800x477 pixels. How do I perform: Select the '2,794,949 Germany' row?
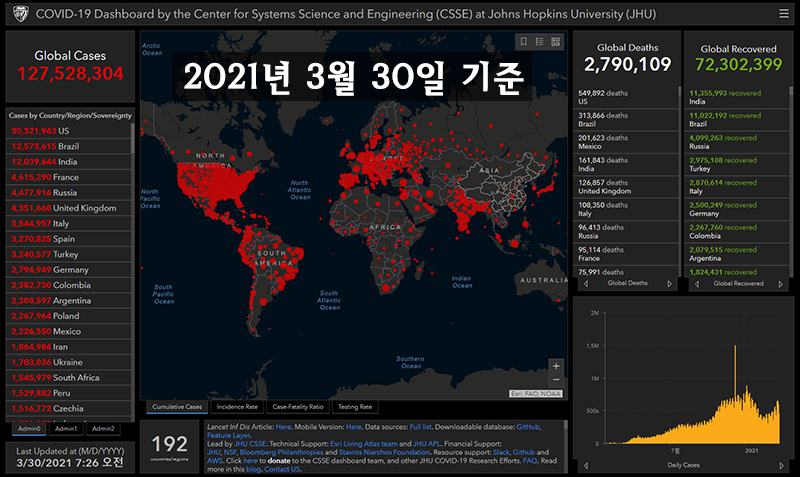point(69,270)
